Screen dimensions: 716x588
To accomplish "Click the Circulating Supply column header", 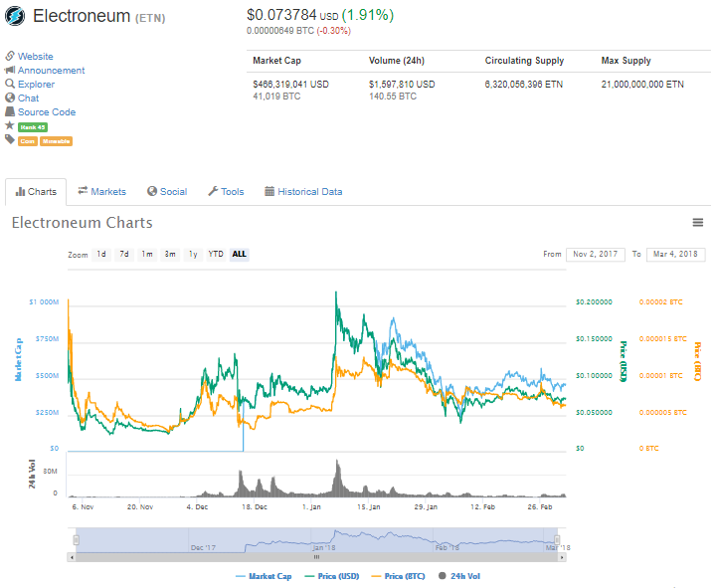I will click(x=524, y=61).
